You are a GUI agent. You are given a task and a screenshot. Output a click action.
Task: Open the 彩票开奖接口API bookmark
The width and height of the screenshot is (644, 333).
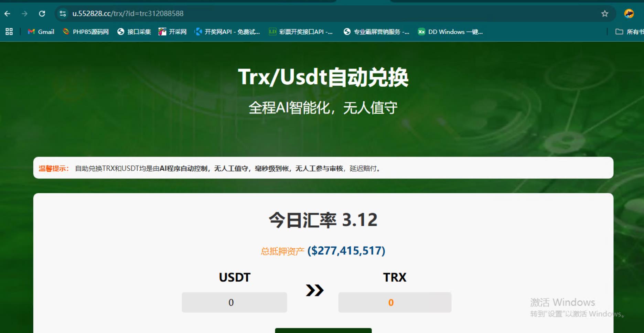[x=301, y=32]
